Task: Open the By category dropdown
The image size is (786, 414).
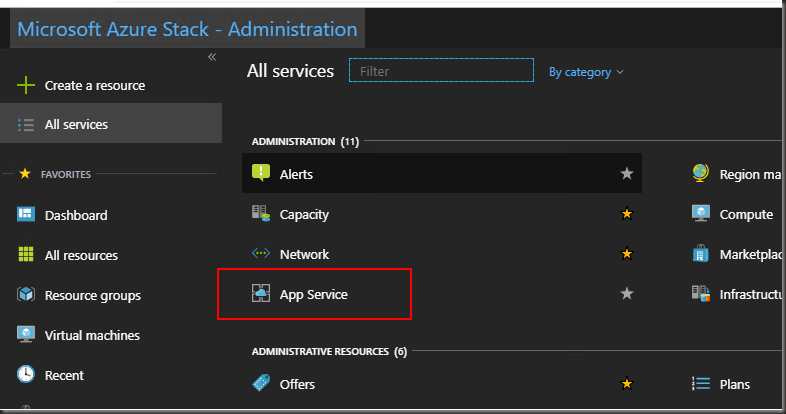Action: (586, 72)
